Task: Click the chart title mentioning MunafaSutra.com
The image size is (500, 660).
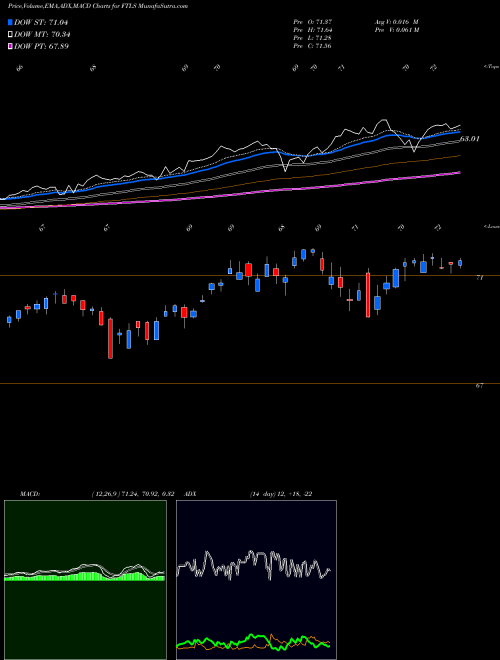Action: click(98, 6)
